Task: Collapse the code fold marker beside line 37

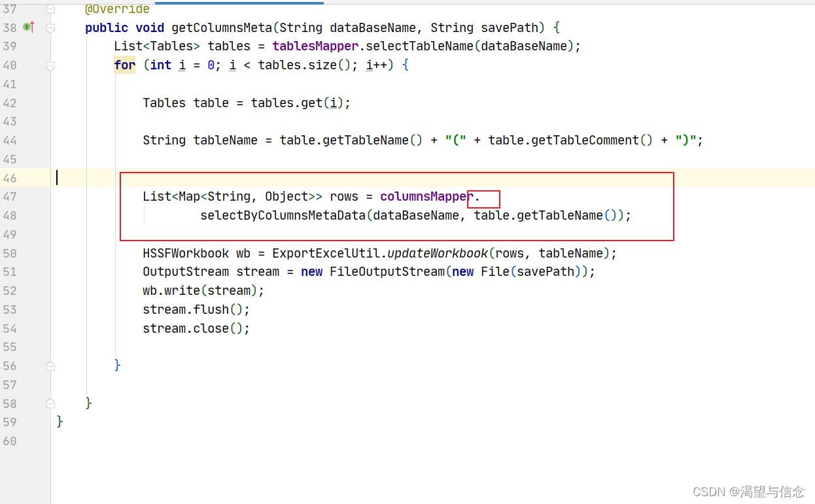Action: [50, 8]
